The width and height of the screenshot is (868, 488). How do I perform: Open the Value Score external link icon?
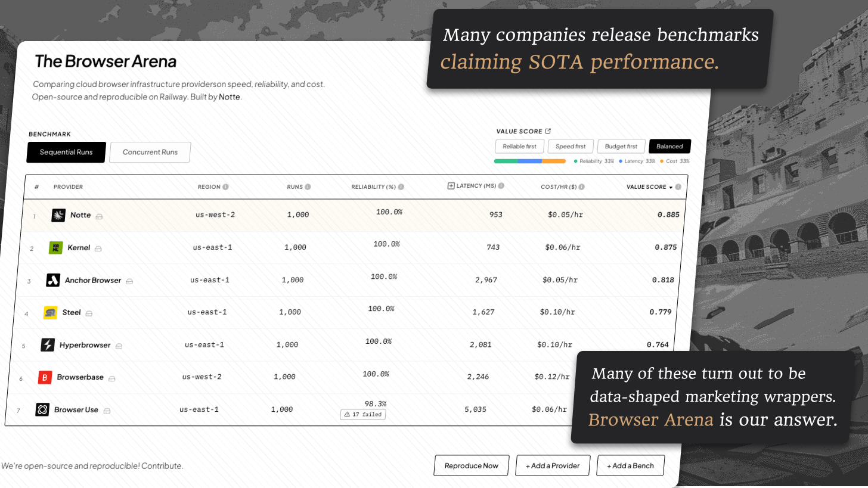coord(548,131)
